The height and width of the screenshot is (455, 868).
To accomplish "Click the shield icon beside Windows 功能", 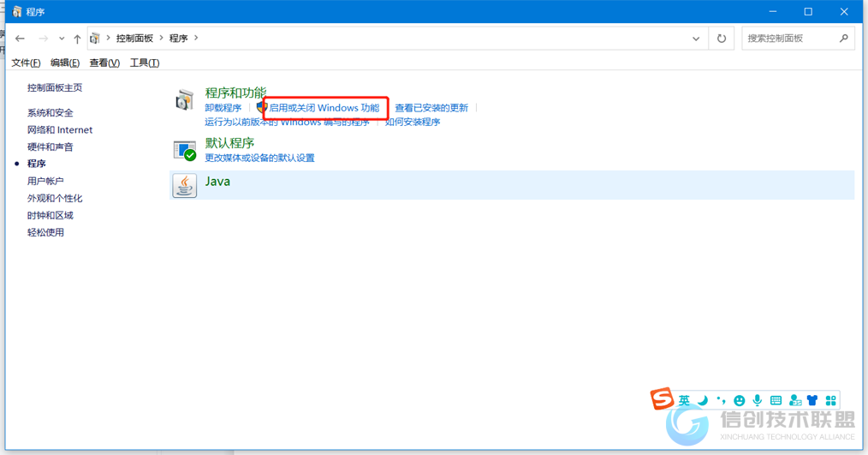I will (x=262, y=107).
